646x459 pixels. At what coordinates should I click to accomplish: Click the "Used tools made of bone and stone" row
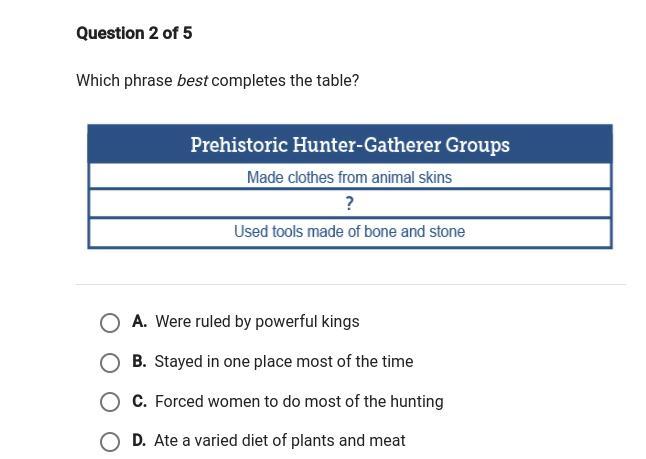(350, 232)
